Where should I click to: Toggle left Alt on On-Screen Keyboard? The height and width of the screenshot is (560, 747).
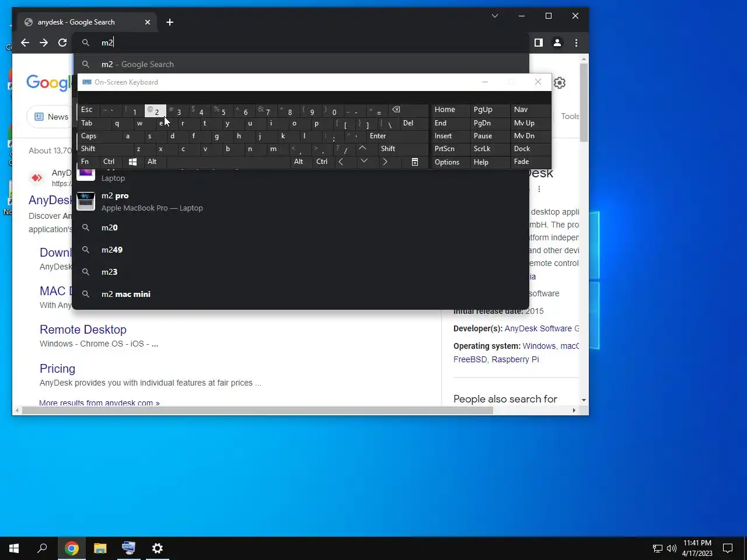154,162
